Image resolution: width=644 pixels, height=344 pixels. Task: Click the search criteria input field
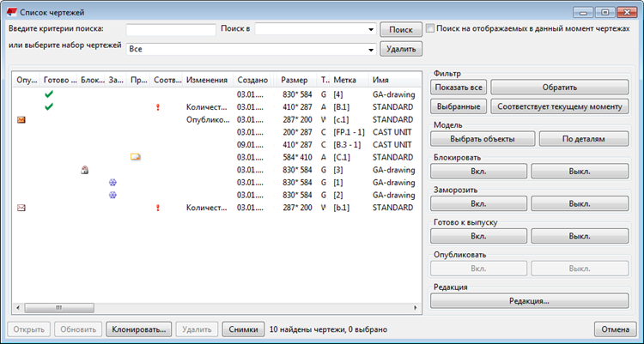coord(171,30)
